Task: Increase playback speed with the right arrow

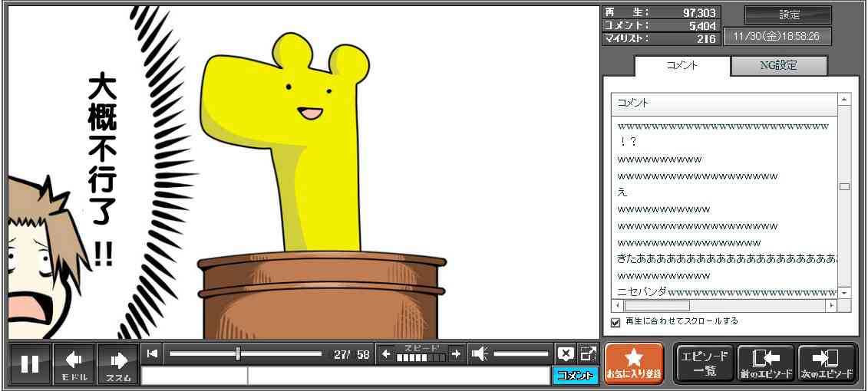Action: pyautogui.click(x=456, y=353)
